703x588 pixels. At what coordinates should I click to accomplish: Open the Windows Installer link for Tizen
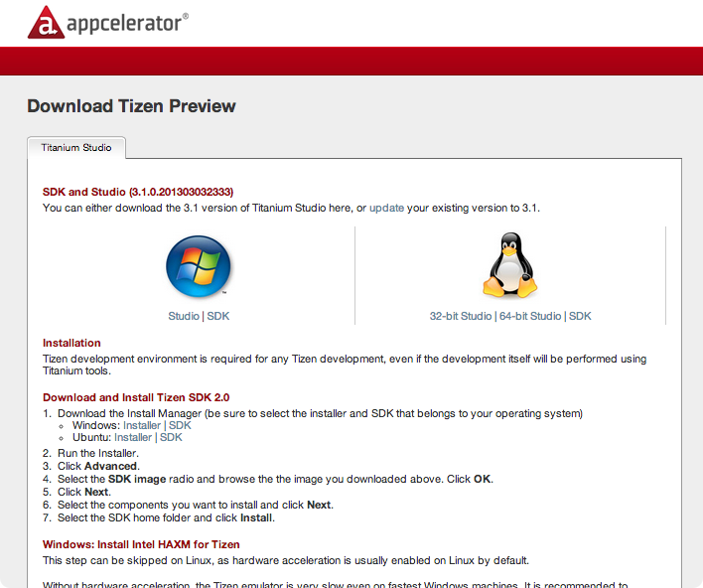pos(142,425)
